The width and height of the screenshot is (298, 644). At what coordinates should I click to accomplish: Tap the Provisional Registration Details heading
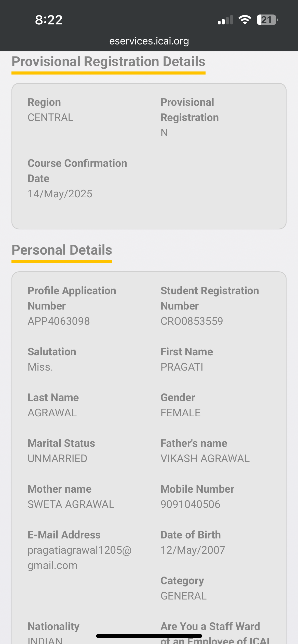pyautogui.click(x=109, y=62)
